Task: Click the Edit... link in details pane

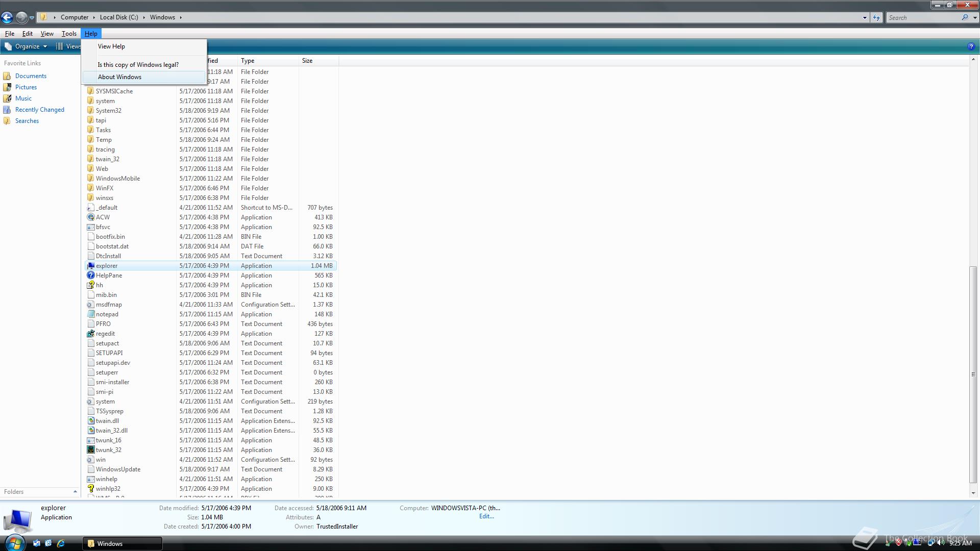Action: 486,516
